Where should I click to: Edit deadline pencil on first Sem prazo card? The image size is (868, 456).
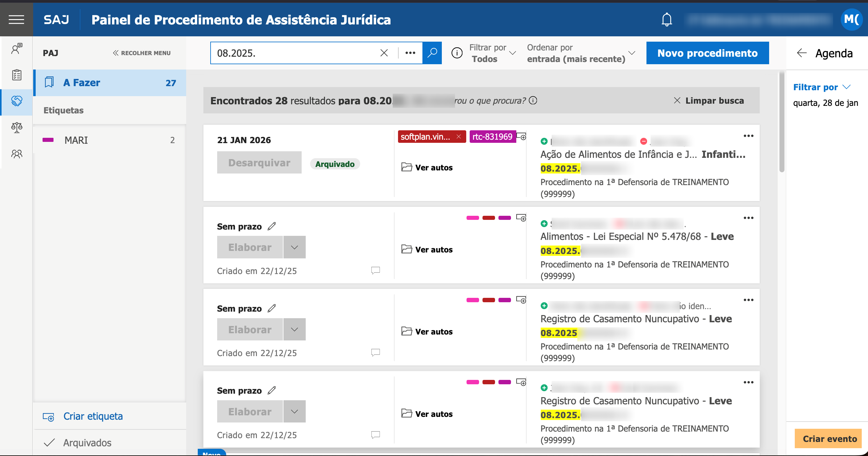272,226
